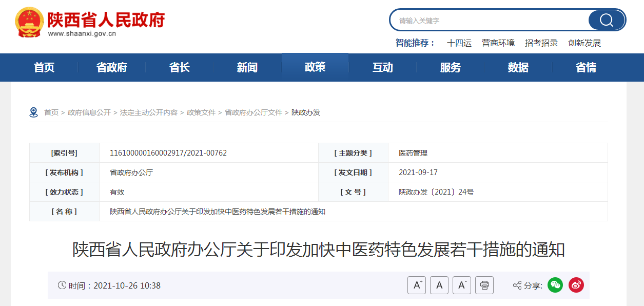644x306 pixels.
Task: Increase font size with A+ button
Action: (417, 285)
